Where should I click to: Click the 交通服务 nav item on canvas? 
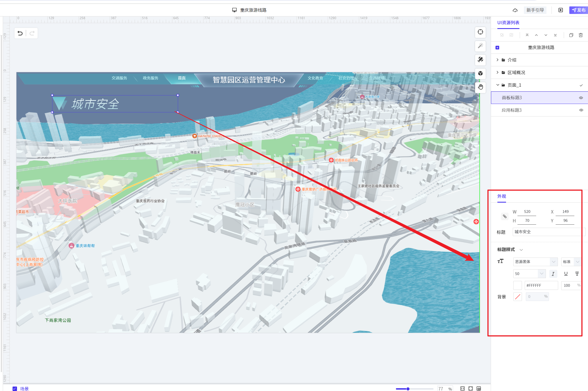point(119,78)
